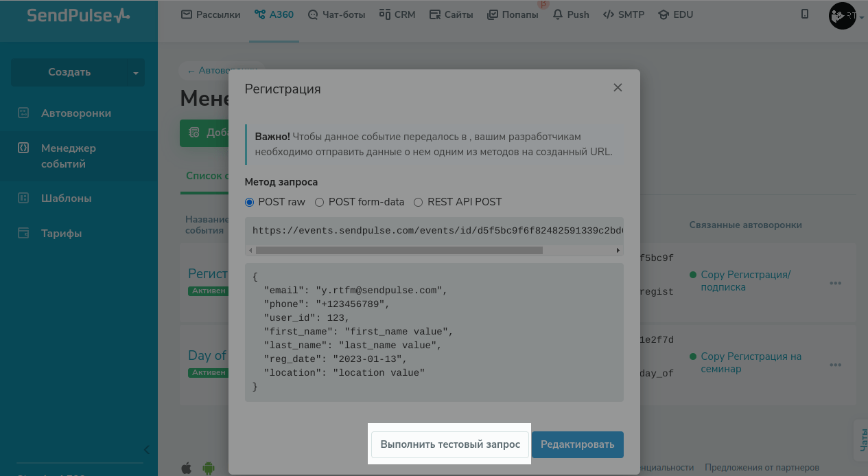This screenshot has height=476, width=868.
Task: Select the POST form-data request method
Action: pyautogui.click(x=320, y=202)
